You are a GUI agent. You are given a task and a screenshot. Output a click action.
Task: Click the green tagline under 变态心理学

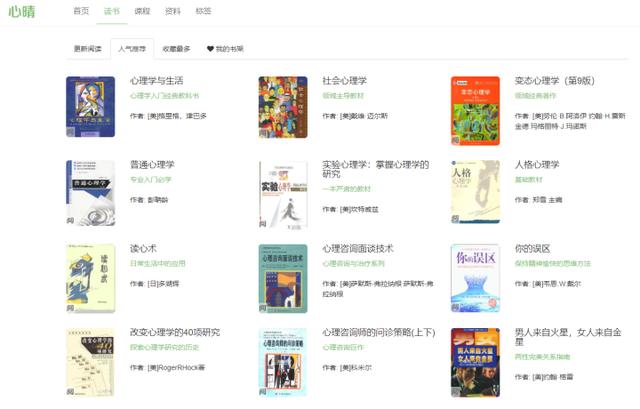[x=535, y=96]
